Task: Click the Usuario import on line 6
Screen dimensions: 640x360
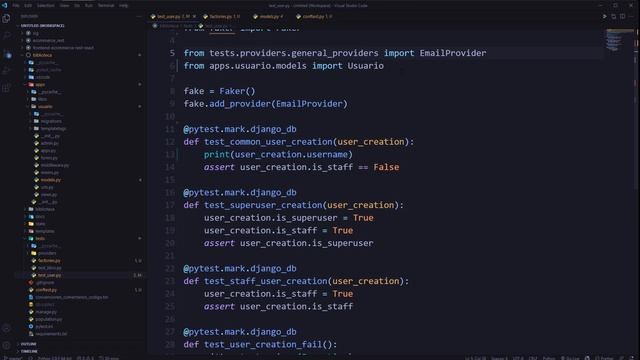Action: tap(365, 66)
